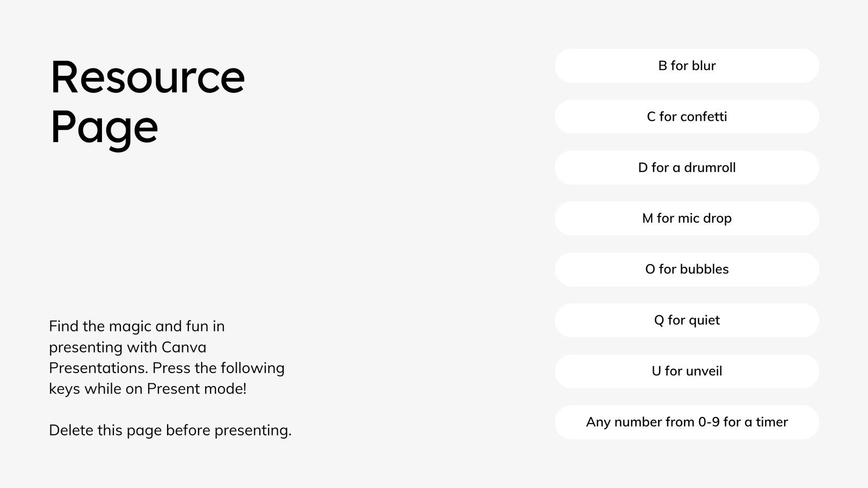The height and width of the screenshot is (488, 868).
Task: Choose the "D for a drumroll" pill
Action: pos(687,168)
